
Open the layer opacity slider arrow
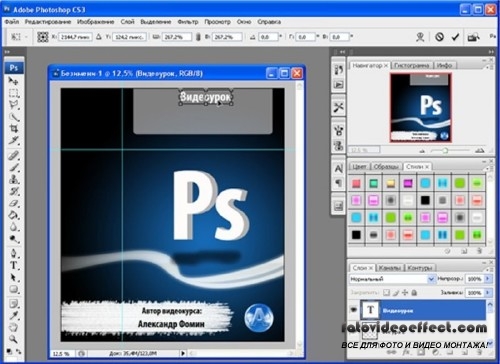pyautogui.click(x=488, y=279)
